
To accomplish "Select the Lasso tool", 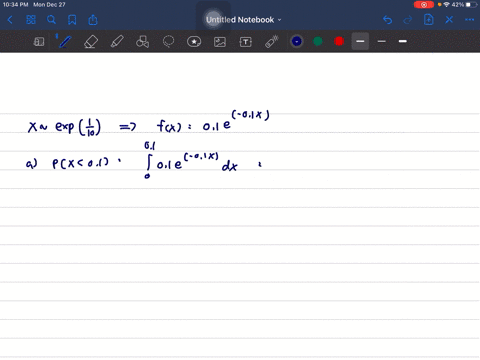I will 168,42.
